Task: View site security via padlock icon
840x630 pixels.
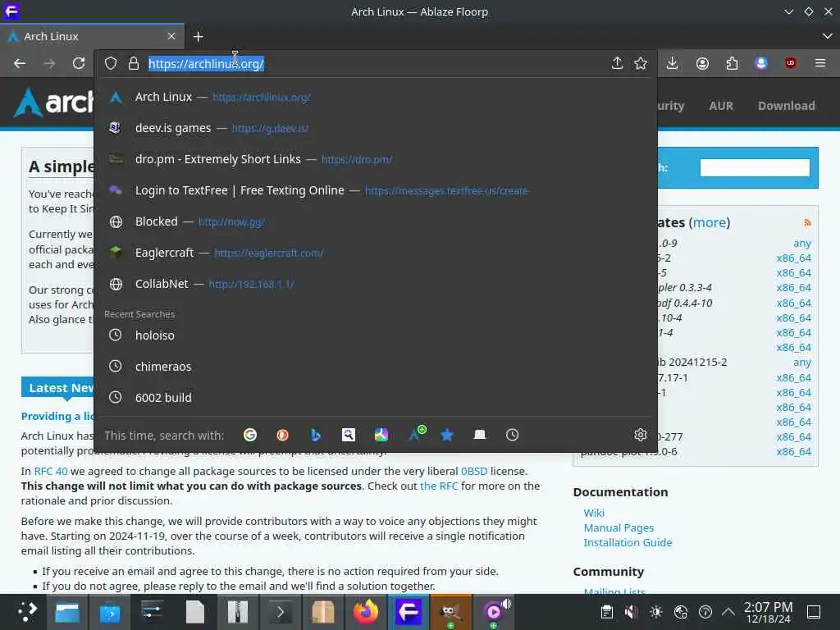Action: pos(134,63)
